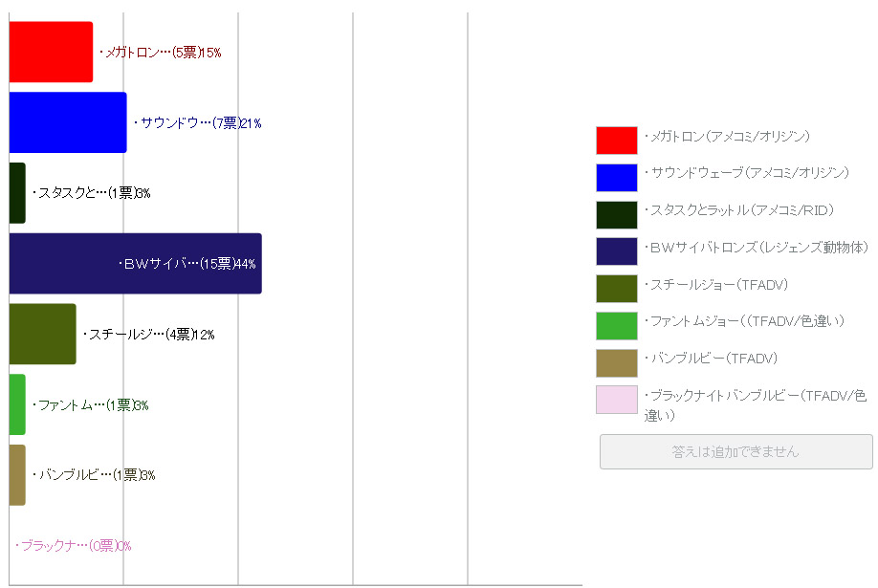Choose legend option ブラックナイトバンブルビー(TFADV/色違い)
Viewport: 878px width, 588px height.
(756, 405)
